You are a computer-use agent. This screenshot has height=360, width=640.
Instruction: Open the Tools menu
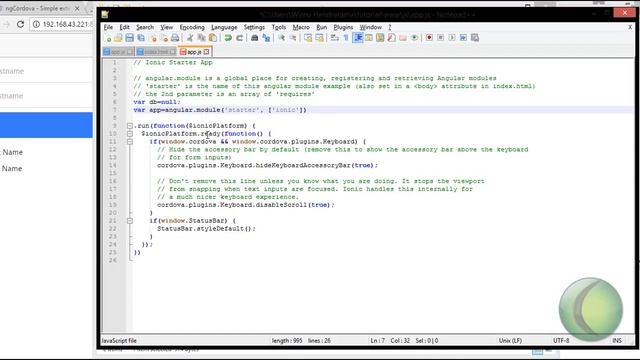coord(279,27)
